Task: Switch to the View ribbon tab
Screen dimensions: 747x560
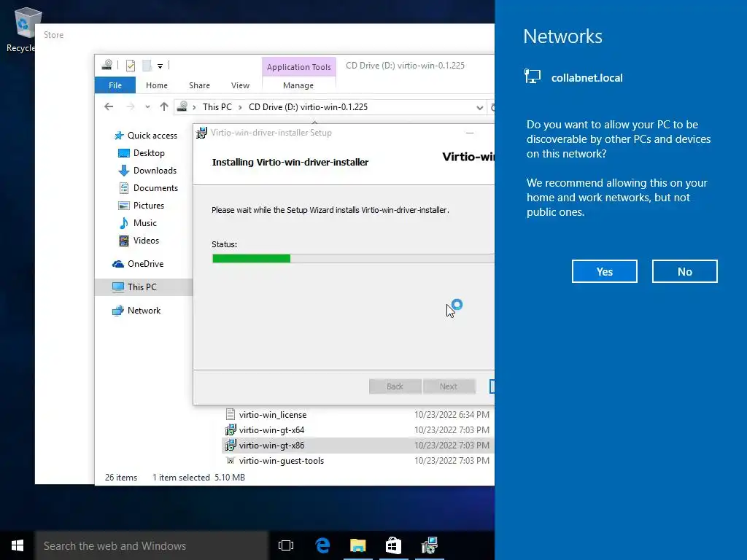Action: pos(240,85)
